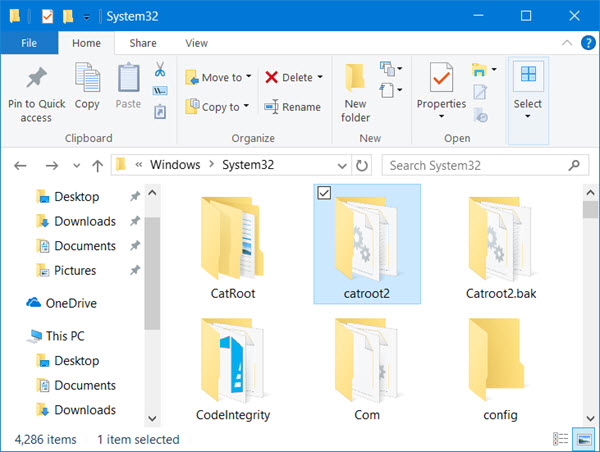Click the file list scroll up arrow

pyautogui.click(x=590, y=193)
